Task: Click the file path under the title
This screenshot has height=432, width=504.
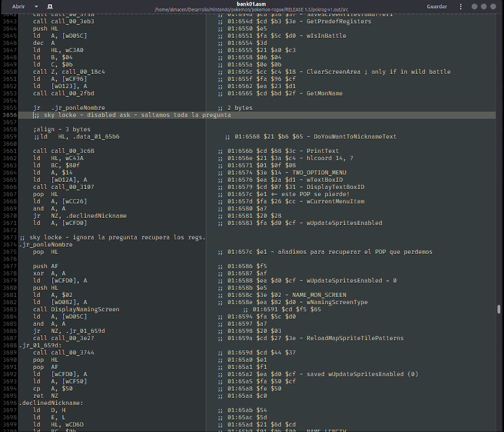Action: coord(251,10)
